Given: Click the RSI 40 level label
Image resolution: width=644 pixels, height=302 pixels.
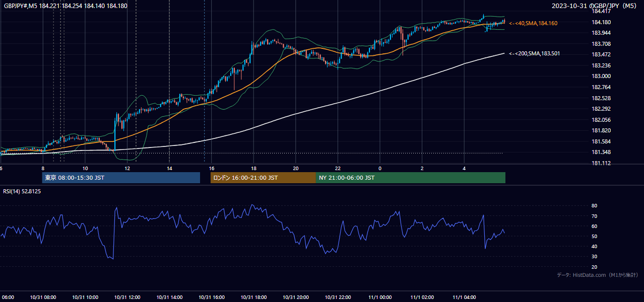Looking at the screenshot, I should (x=594, y=246).
